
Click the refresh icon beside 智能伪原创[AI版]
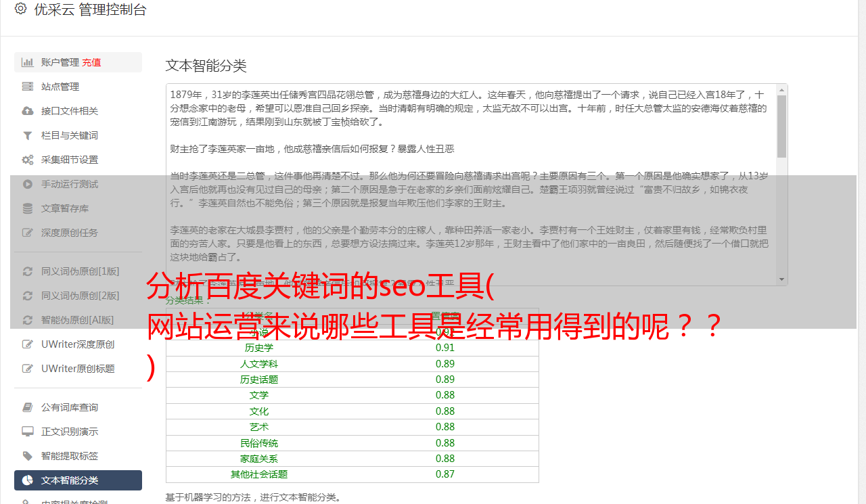pos(28,320)
